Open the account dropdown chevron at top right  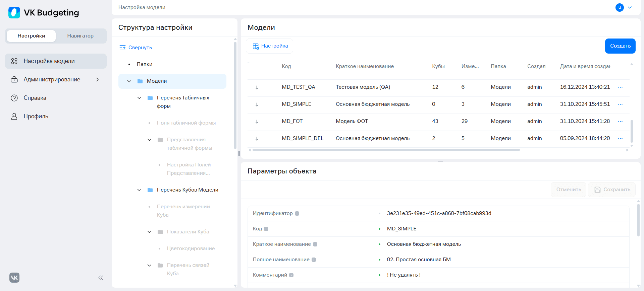pos(630,7)
